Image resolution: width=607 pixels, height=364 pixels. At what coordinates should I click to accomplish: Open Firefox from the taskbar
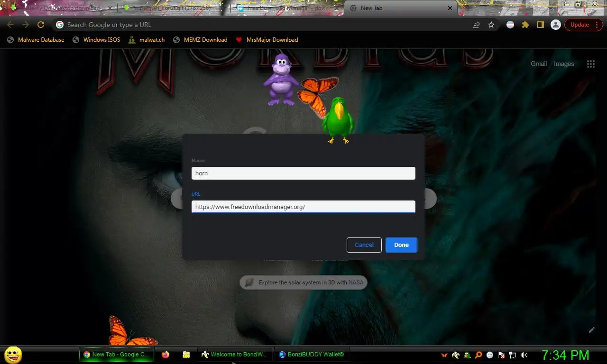click(165, 355)
